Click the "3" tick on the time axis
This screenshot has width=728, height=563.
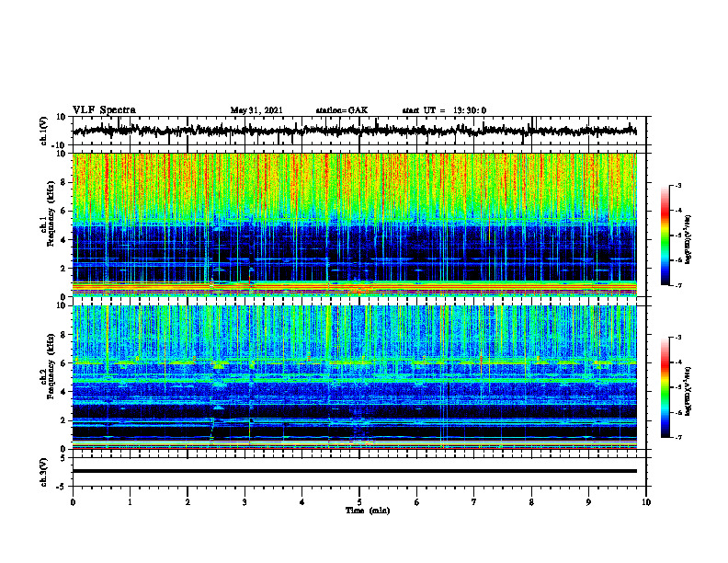coord(245,502)
